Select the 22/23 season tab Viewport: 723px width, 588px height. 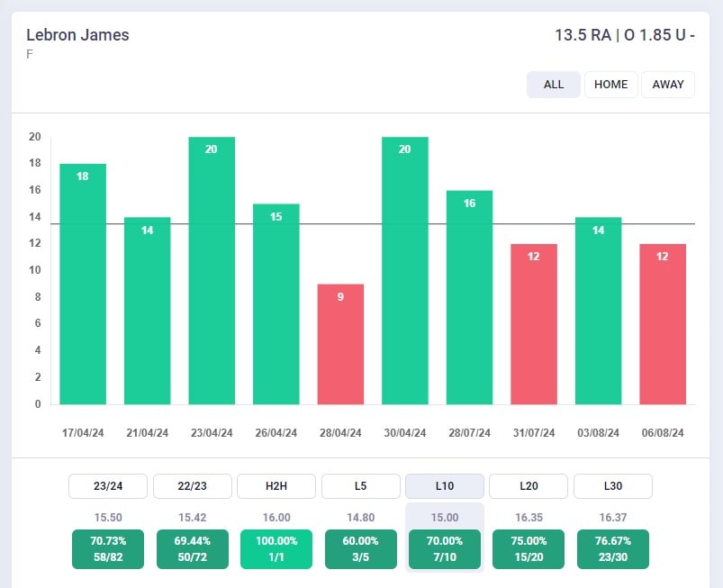coord(193,486)
